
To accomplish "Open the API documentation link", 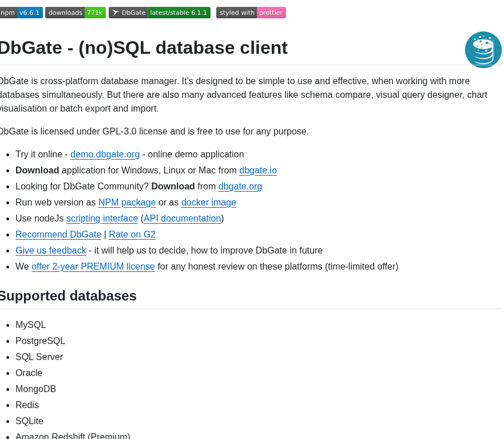I will point(182,219).
